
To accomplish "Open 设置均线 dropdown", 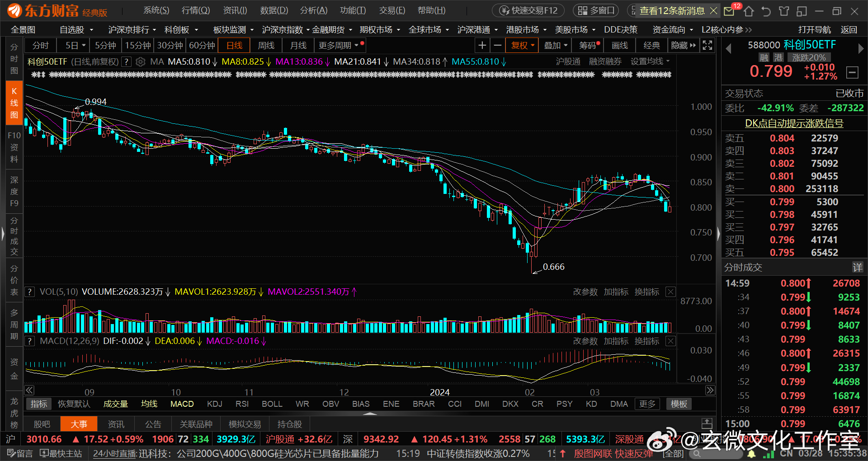I will tap(650, 61).
